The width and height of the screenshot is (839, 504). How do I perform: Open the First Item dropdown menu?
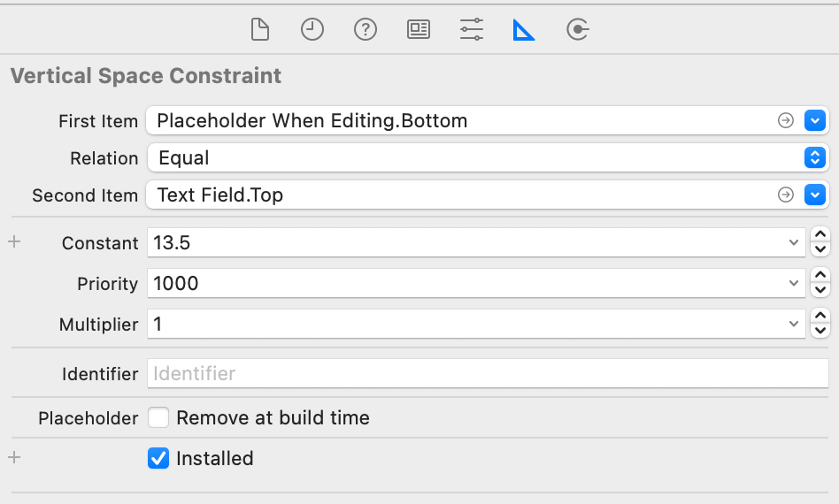click(815, 121)
